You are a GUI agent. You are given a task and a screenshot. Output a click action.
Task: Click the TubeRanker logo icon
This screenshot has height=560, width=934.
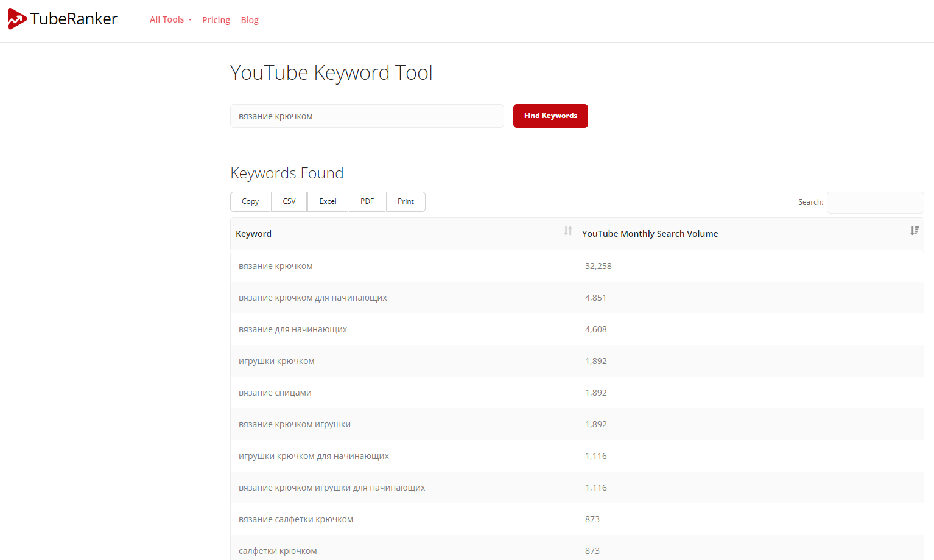pos(17,19)
